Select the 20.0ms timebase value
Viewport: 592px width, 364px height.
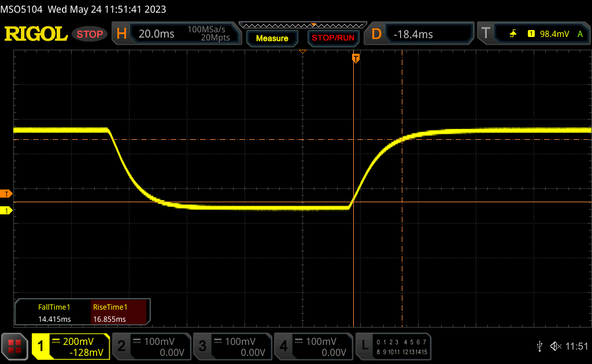pyautogui.click(x=156, y=34)
